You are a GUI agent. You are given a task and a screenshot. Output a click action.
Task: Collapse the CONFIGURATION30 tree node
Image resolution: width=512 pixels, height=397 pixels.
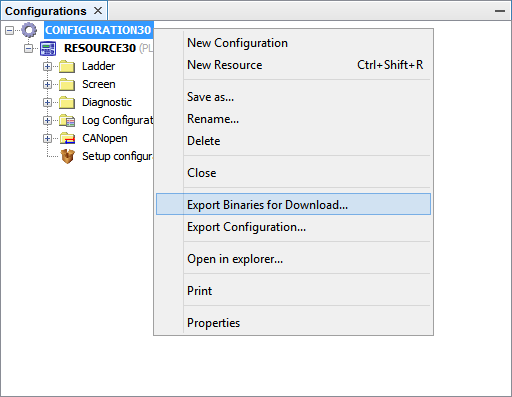(10, 30)
